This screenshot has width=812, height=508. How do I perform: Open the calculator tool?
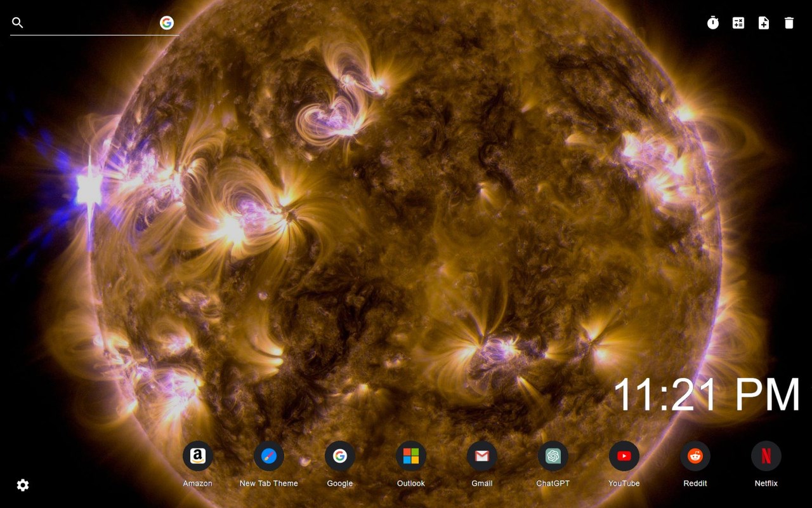[738, 23]
